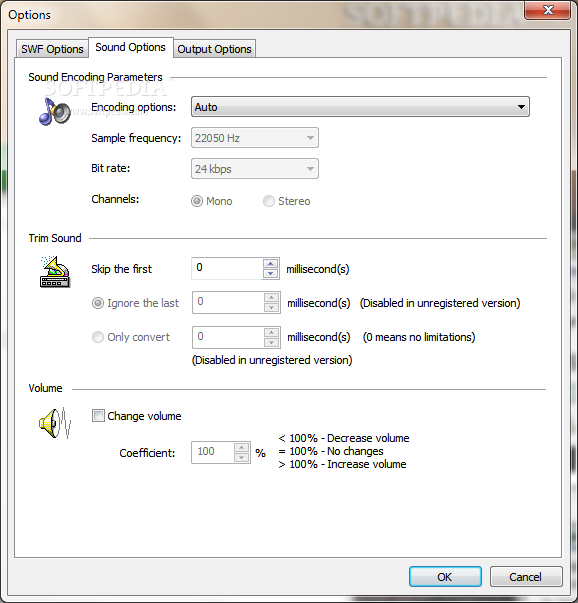Close the Options window
This screenshot has width=578, height=603.
548,10
